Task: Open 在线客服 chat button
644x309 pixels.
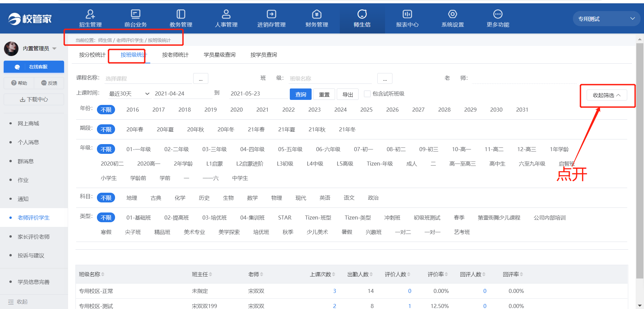Action: coord(34,67)
